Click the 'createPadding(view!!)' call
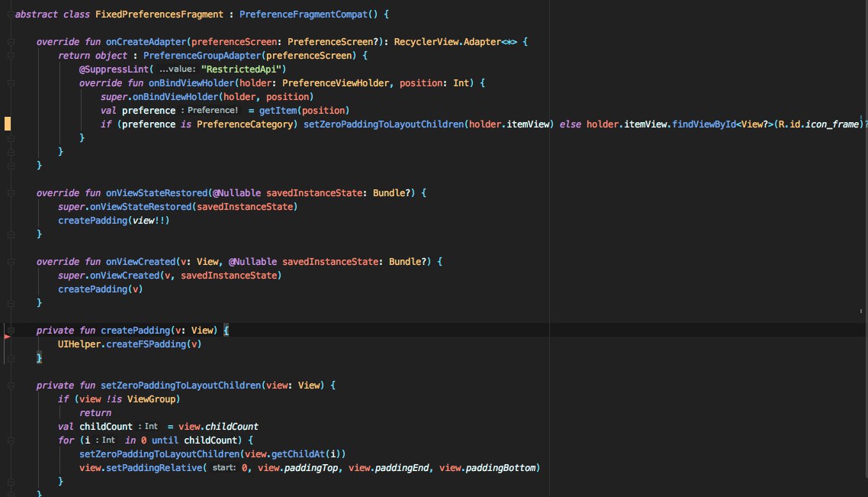The width and height of the screenshot is (868, 497). click(x=114, y=221)
